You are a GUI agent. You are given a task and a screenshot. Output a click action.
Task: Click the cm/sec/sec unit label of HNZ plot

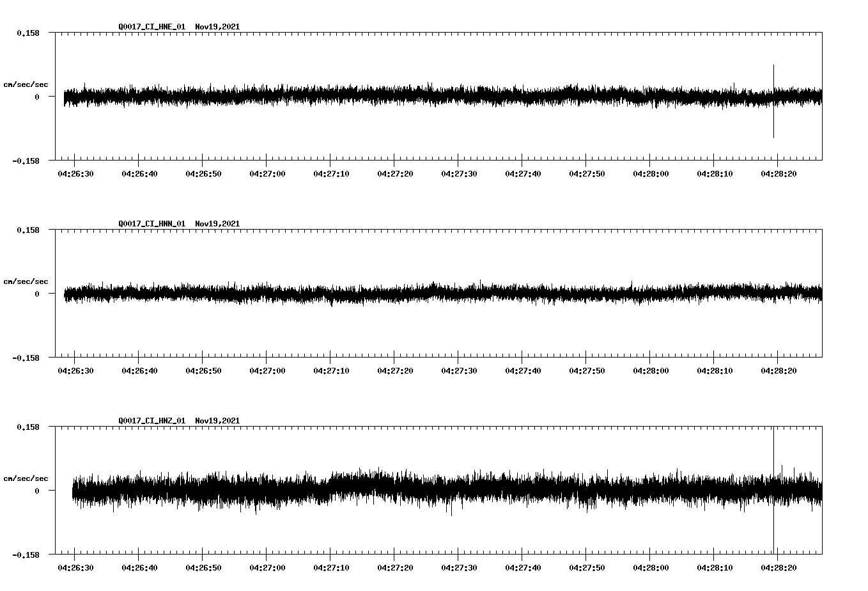[26, 478]
